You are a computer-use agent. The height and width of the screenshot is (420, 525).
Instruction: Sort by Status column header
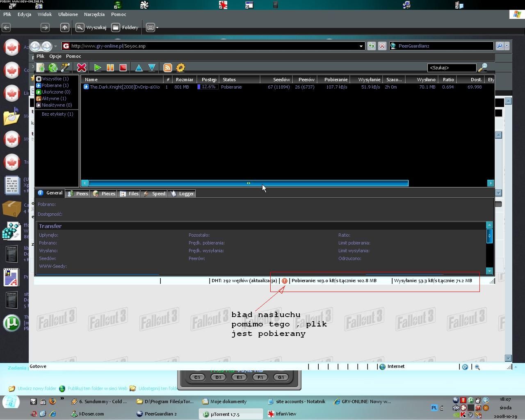(x=240, y=80)
